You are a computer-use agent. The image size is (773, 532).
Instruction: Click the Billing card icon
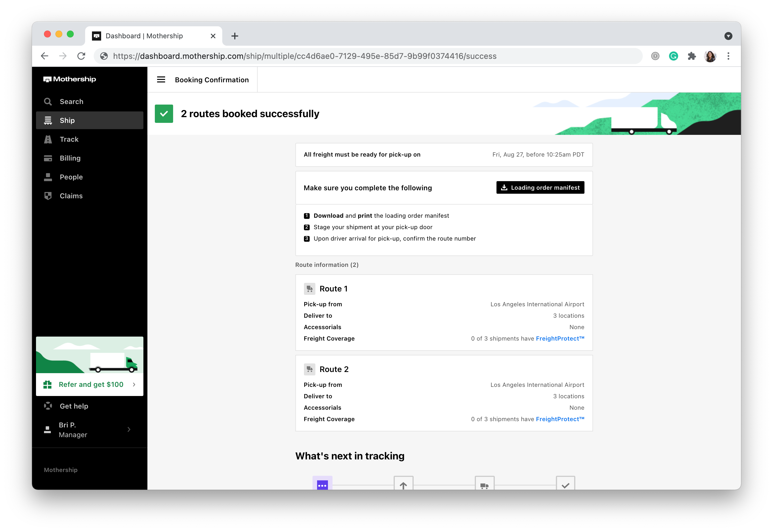[x=48, y=158]
